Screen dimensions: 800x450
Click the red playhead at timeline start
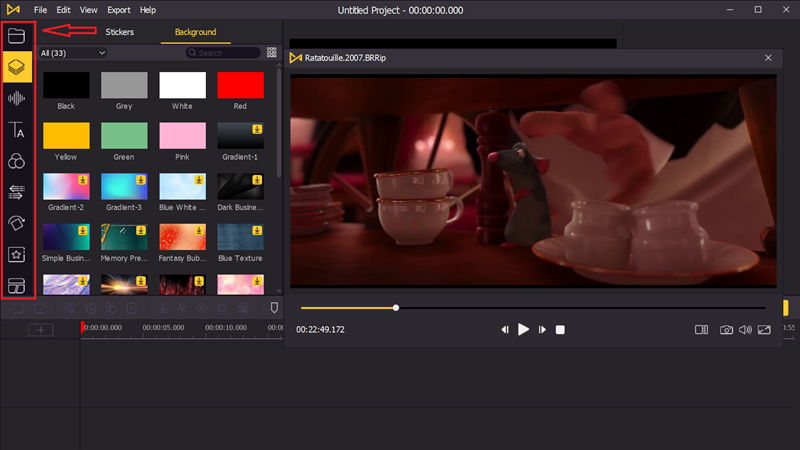click(82, 328)
